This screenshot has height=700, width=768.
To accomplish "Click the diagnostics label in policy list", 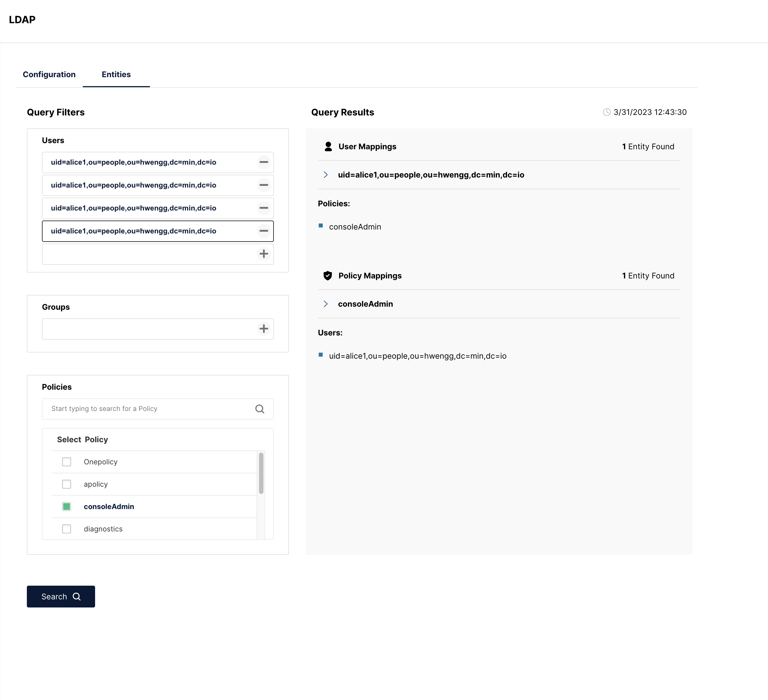I will coord(103,529).
